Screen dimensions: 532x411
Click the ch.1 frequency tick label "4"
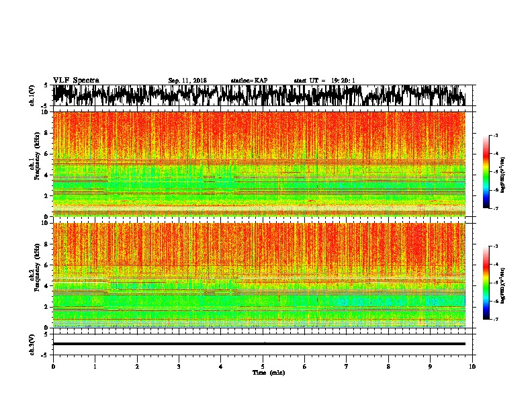[x=47, y=175]
